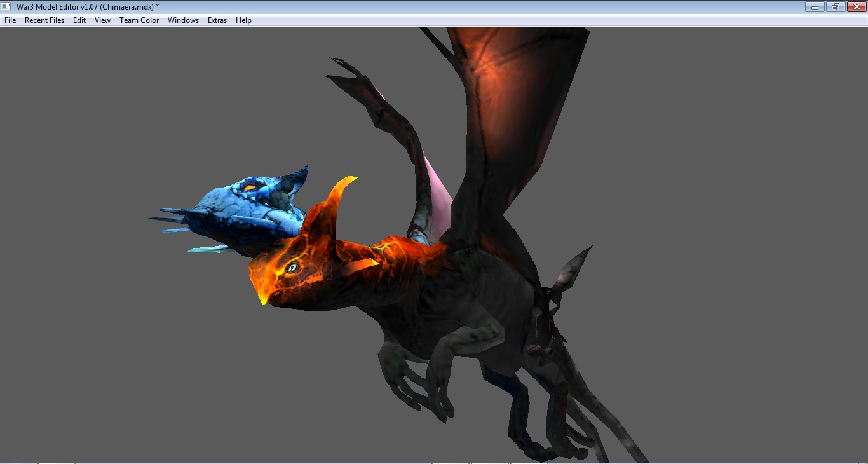Open the Windows menu
This screenshot has height=464, width=868.
(x=183, y=20)
